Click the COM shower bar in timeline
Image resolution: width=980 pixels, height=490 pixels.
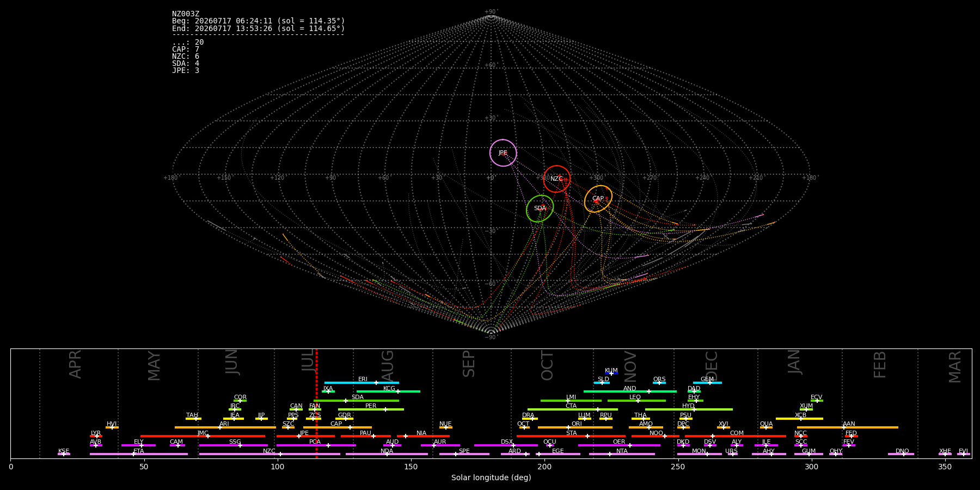click(x=736, y=436)
